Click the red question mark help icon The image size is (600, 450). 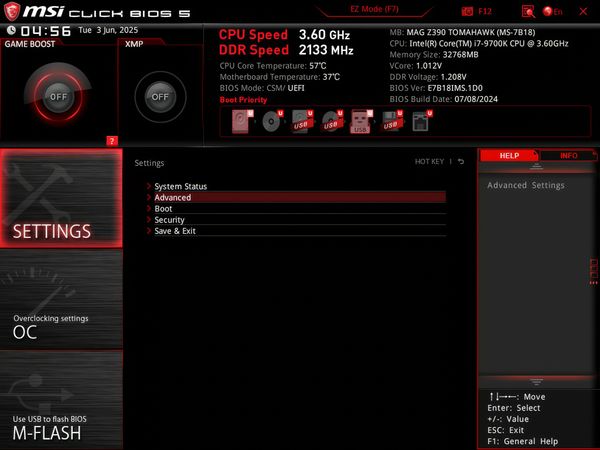(x=112, y=141)
